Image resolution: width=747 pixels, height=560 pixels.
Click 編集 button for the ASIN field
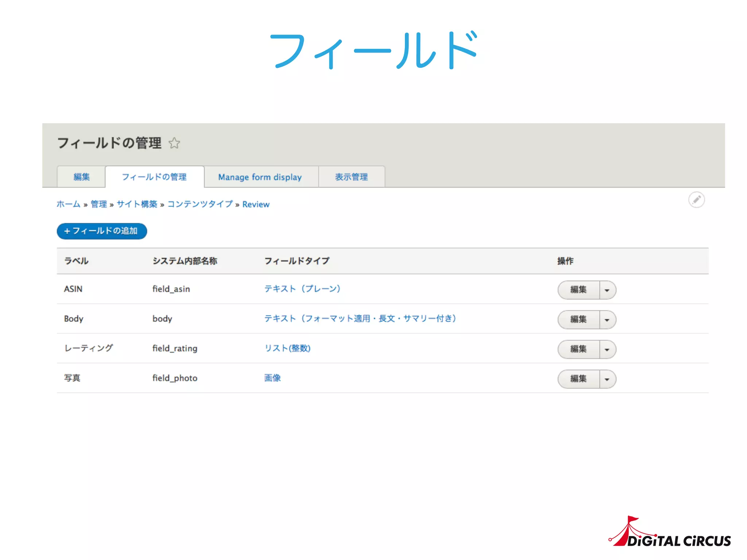[578, 290]
